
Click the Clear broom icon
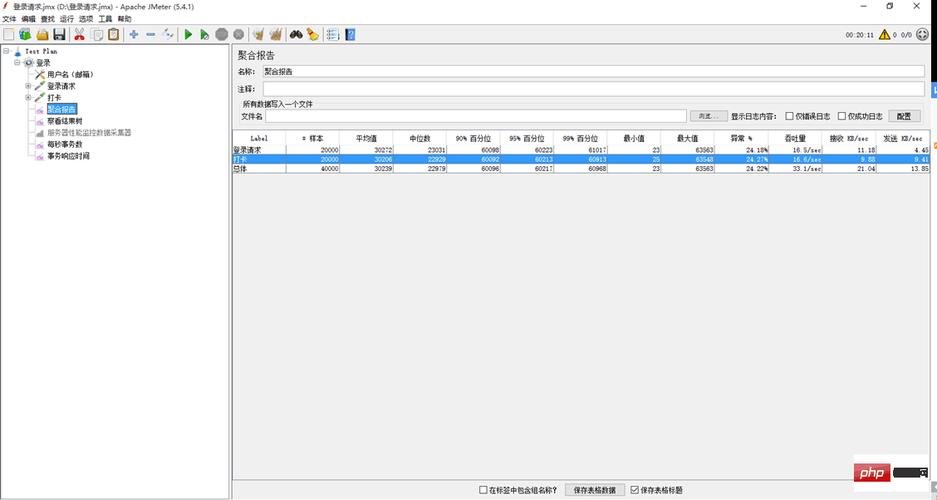tap(259, 35)
